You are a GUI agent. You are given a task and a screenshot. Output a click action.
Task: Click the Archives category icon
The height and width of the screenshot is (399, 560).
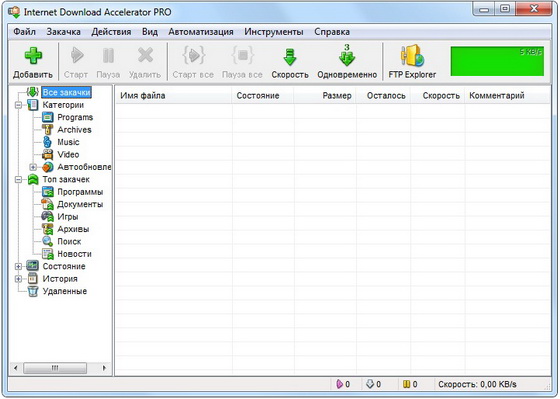48,130
